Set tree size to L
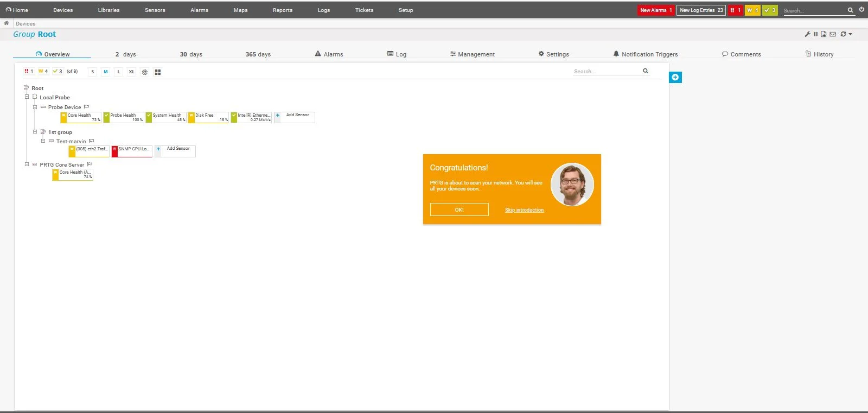This screenshot has width=868, height=413. (119, 72)
